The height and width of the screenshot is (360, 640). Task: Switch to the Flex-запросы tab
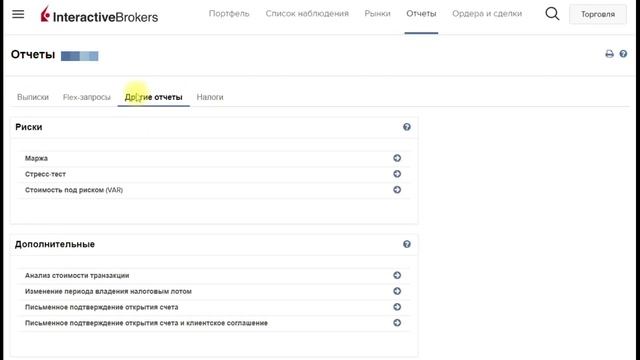[87, 97]
